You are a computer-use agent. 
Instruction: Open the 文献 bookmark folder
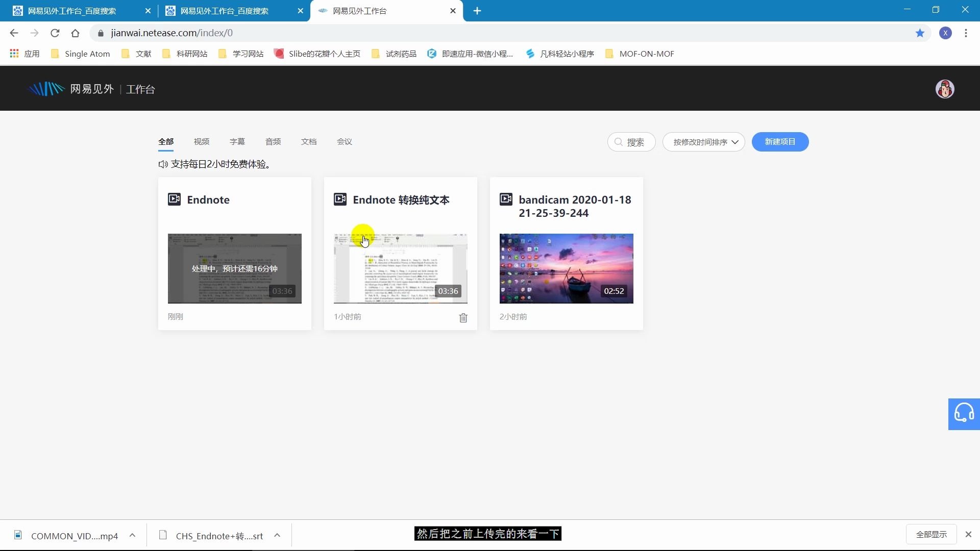(136, 54)
